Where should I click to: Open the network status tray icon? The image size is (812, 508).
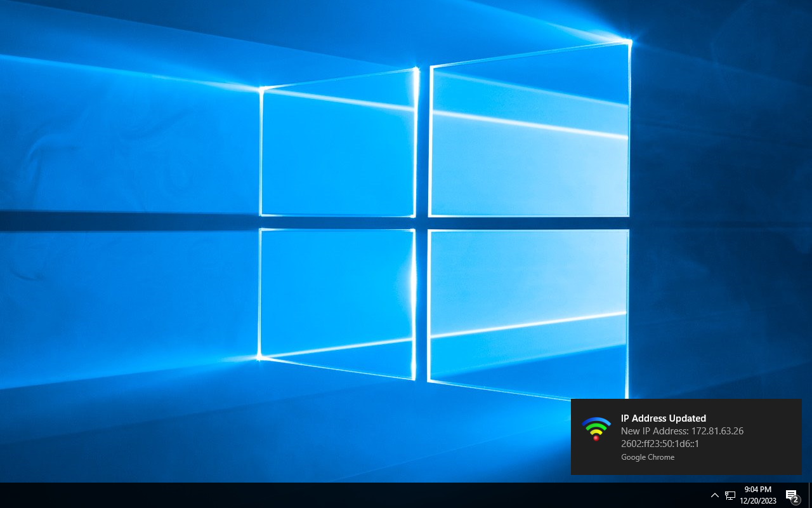click(x=730, y=495)
